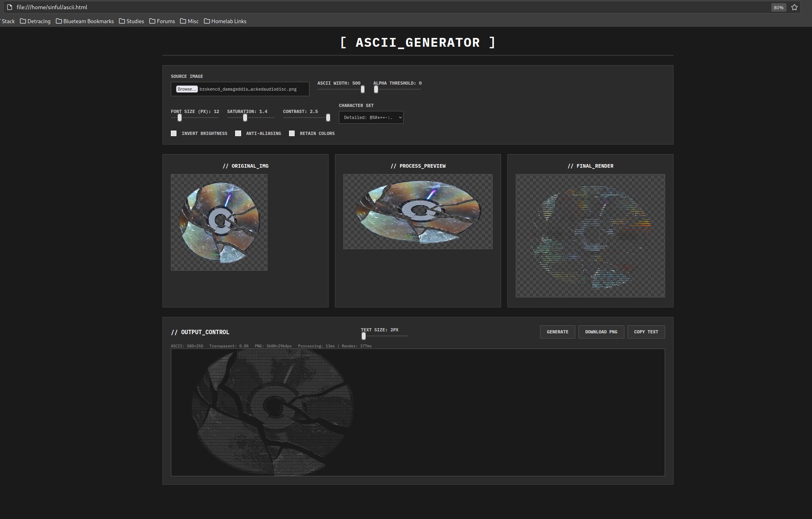Click the Processing: 13ms stat text
This screenshot has width=812, height=519.
[x=316, y=346]
